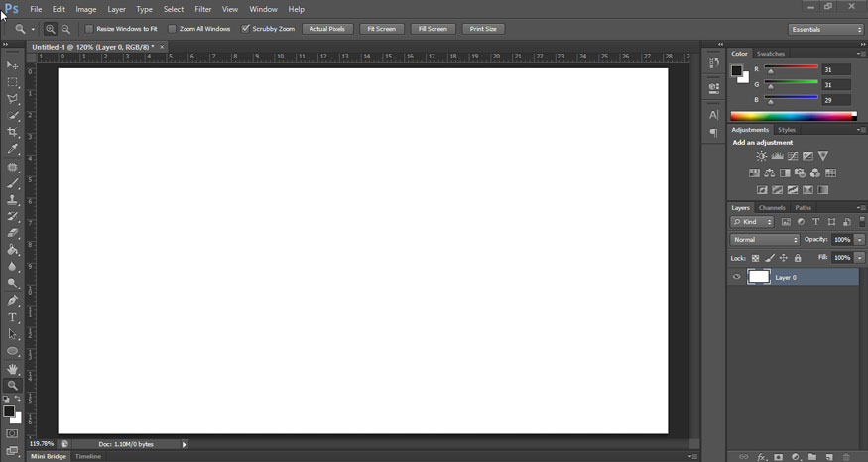Select the Hand tool

point(13,369)
